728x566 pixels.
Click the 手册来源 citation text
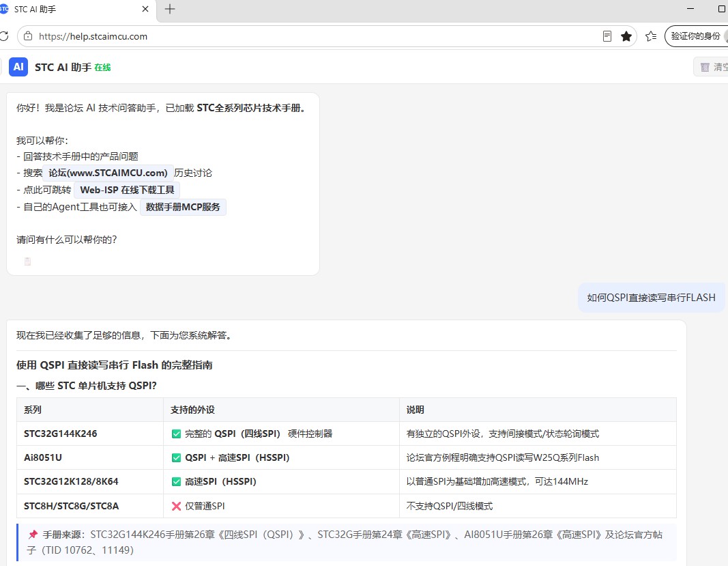[345, 542]
